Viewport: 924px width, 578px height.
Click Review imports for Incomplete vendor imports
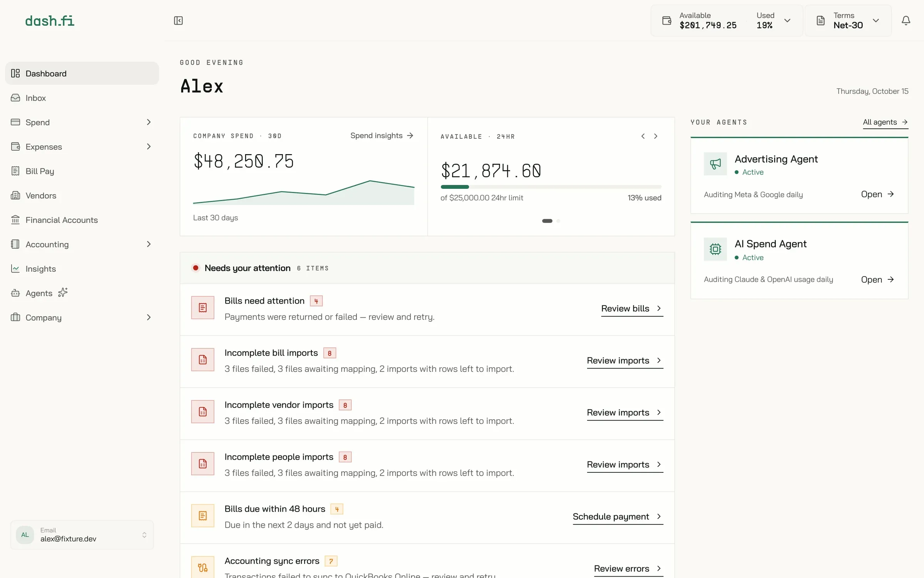tap(625, 413)
